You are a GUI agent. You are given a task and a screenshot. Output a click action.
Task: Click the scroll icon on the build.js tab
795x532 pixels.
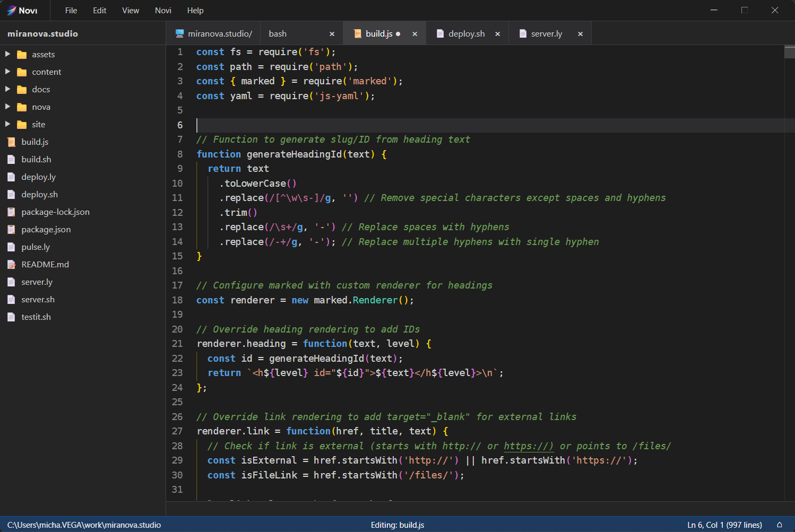pyautogui.click(x=357, y=33)
